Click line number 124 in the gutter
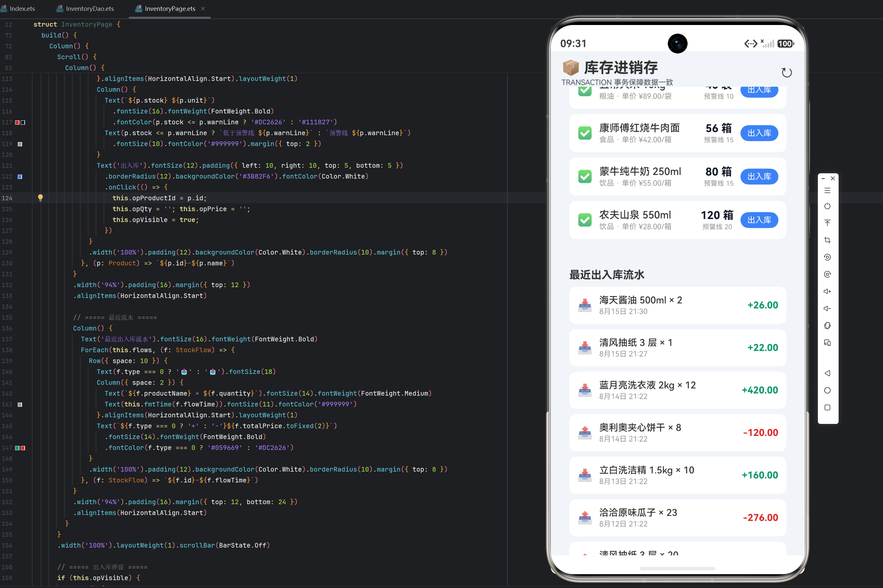 [7, 198]
